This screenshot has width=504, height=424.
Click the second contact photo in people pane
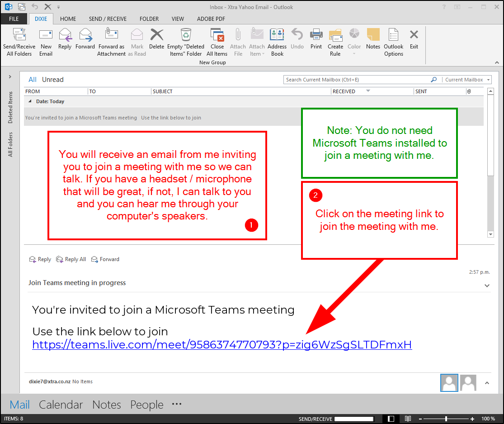(468, 382)
